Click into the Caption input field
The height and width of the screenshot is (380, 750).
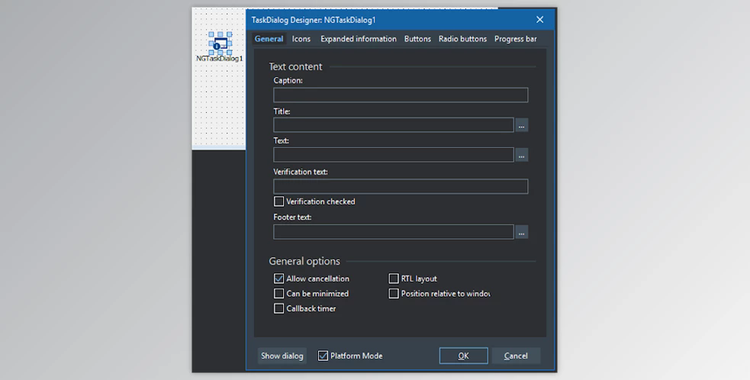click(x=401, y=95)
